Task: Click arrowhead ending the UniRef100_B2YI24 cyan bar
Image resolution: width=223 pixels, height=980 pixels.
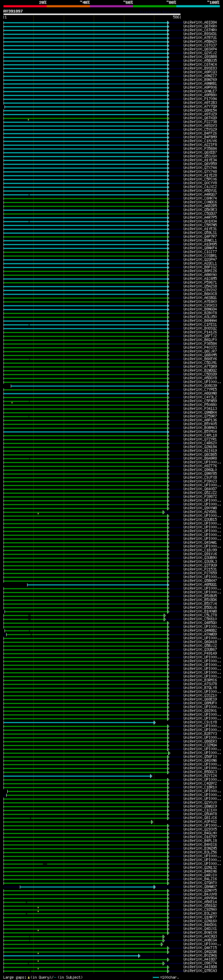Action: 151,776
